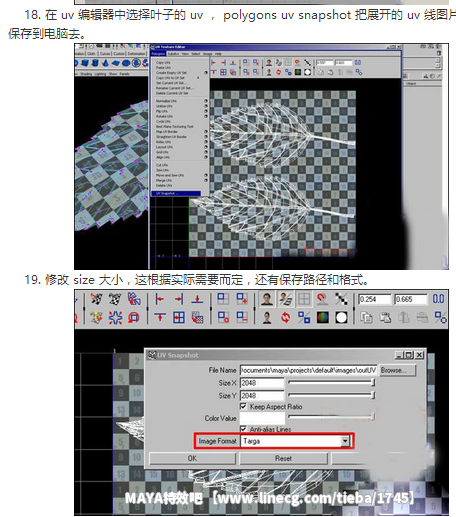Switch to the Deformation shelf tab
Image resolution: width=456 pixels, height=517 pixels.
click(x=136, y=53)
